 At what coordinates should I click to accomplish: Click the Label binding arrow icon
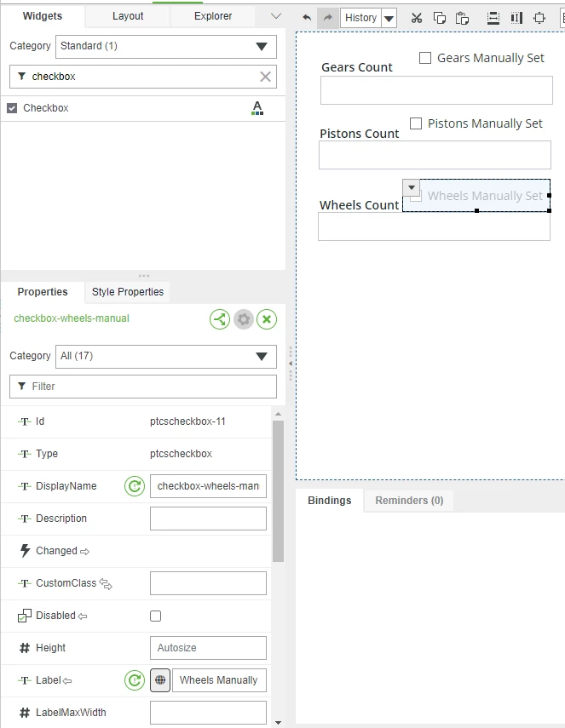(67, 681)
